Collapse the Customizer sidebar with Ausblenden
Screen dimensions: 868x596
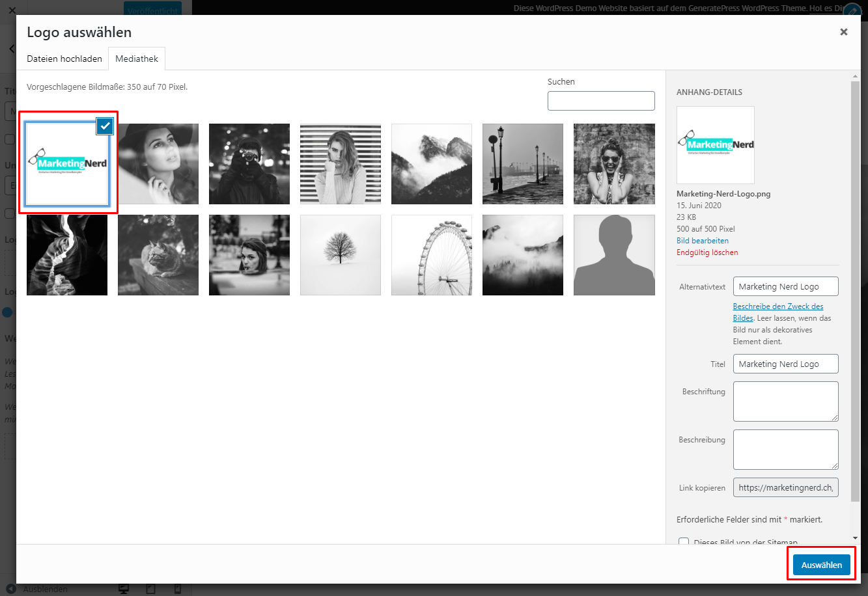(38, 589)
